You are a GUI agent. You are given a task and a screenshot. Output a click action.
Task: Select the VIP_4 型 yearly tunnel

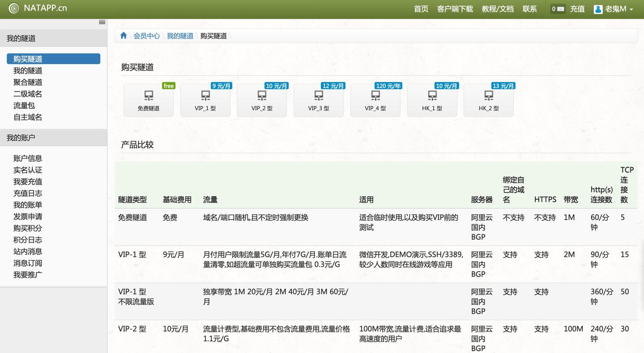375,100
